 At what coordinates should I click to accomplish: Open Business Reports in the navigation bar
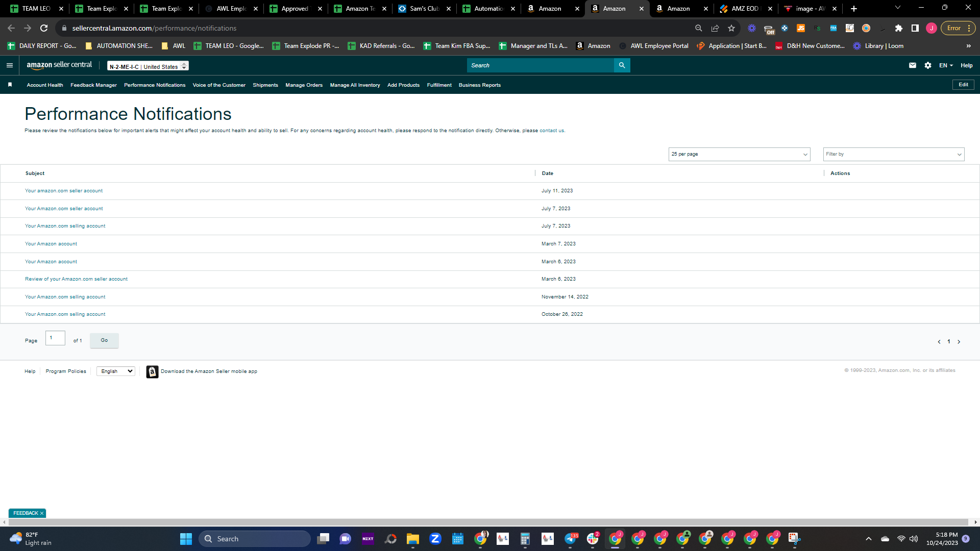click(479, 85)
